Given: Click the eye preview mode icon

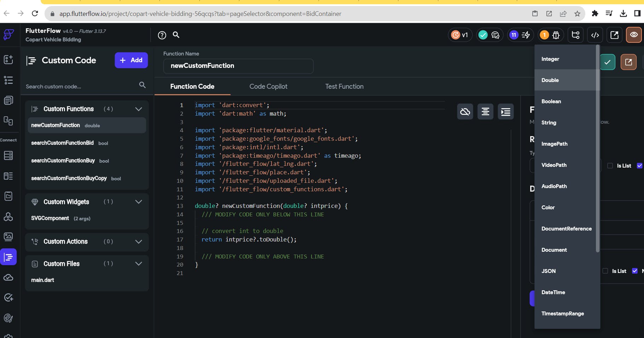Looking at the screenshot, I should [x=634, y=35].
